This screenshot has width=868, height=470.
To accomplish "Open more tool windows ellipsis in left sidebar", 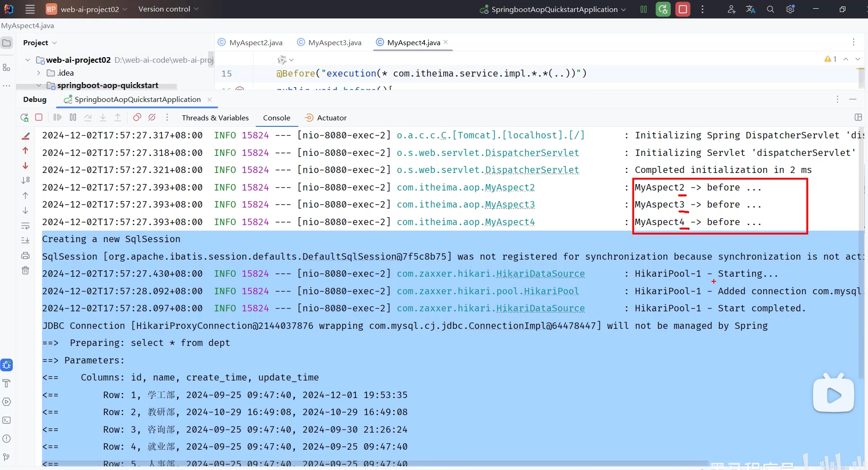I will click(x=6, y=85).
